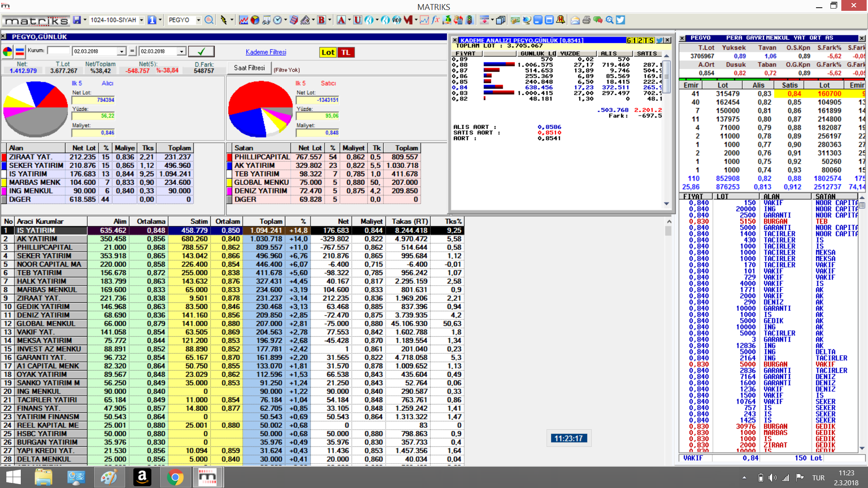Click the colored pie chart toolbar icon
Screen dimensions: 868x488
(255, 20)
